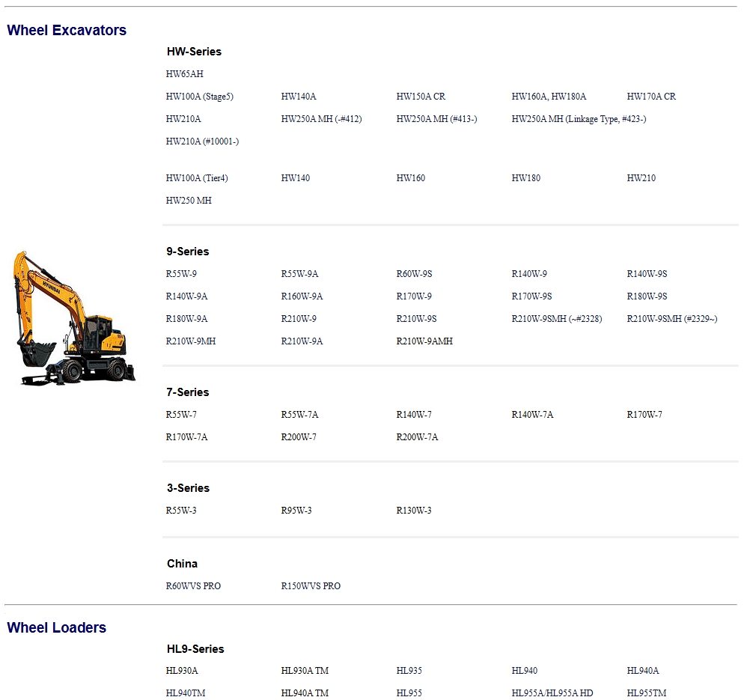Select HW250 MH link

coord(189,201)
